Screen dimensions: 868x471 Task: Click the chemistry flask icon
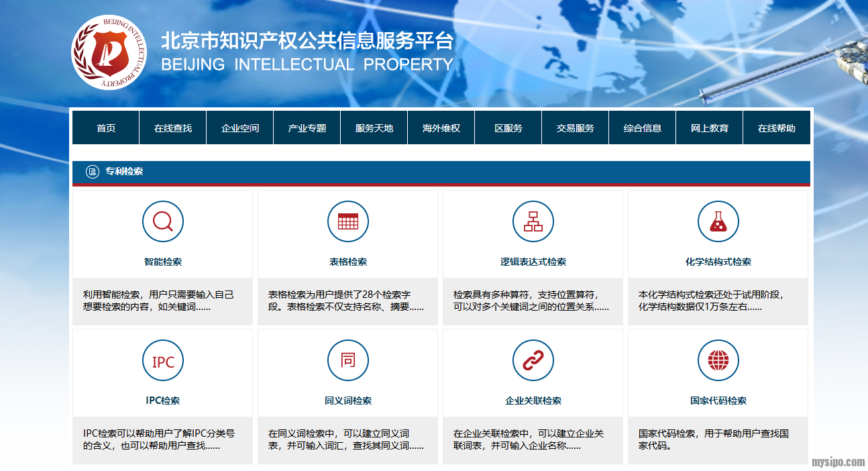(x=718, y=221)
